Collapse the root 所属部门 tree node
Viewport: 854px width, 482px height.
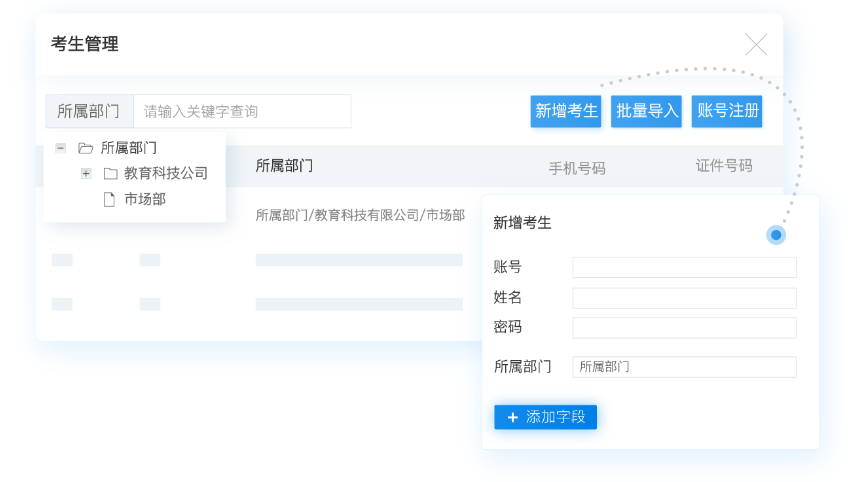61,148
